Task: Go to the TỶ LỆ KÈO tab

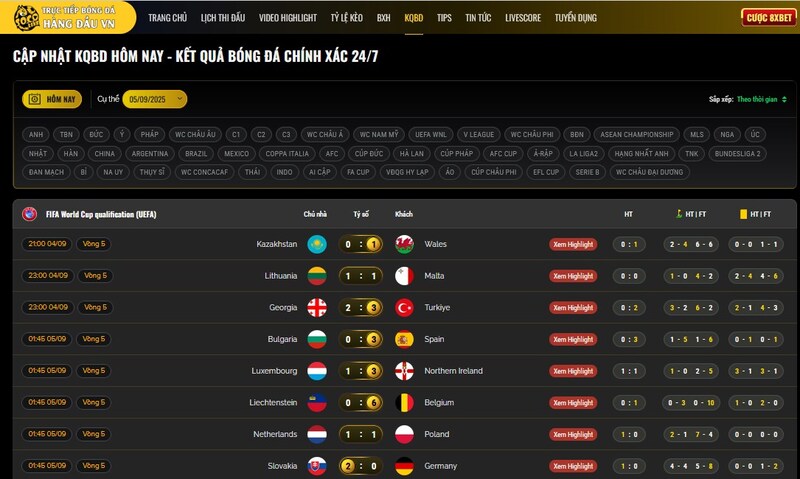Action: [346, 18]
